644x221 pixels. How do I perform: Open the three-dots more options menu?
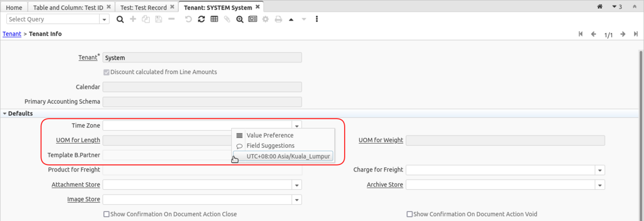coord(317,19)
